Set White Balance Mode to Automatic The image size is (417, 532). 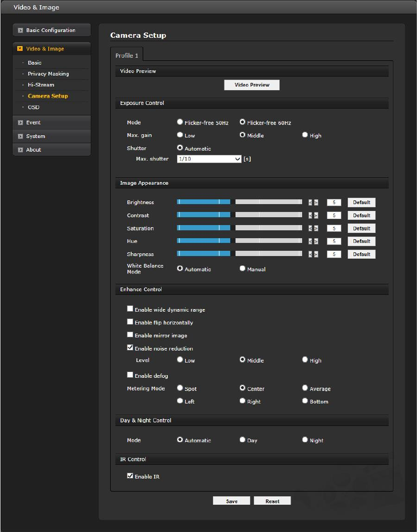coord(180,269)
